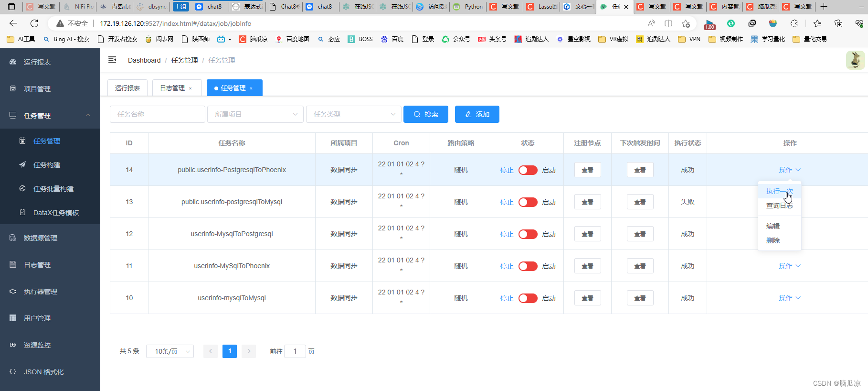Open browser collections icon in toolbar
The width and height of the screenshot is (868, 391).
[838, 23]
